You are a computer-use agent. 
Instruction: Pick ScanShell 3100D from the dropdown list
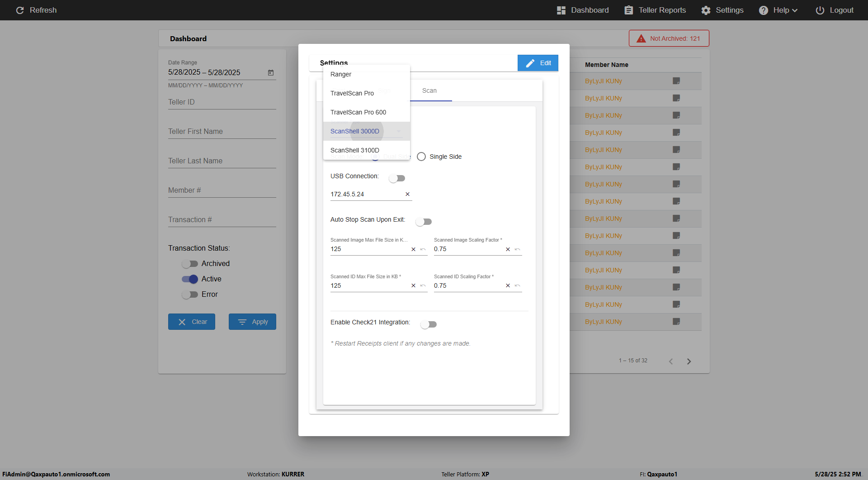pos(367,150)
